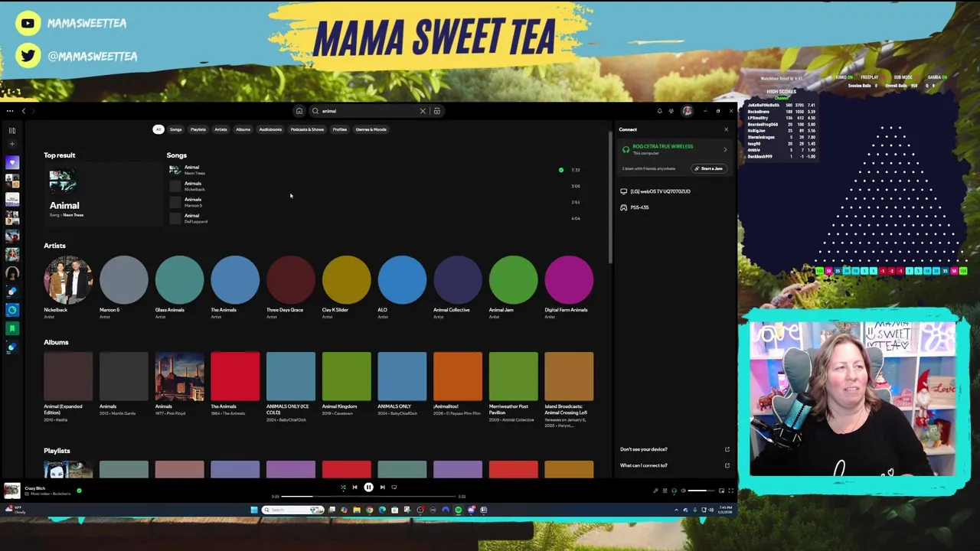This screenshot has width=980, height=551.
Task: Toggle shuffle in player bar
Action: click(x=343, y=487)
